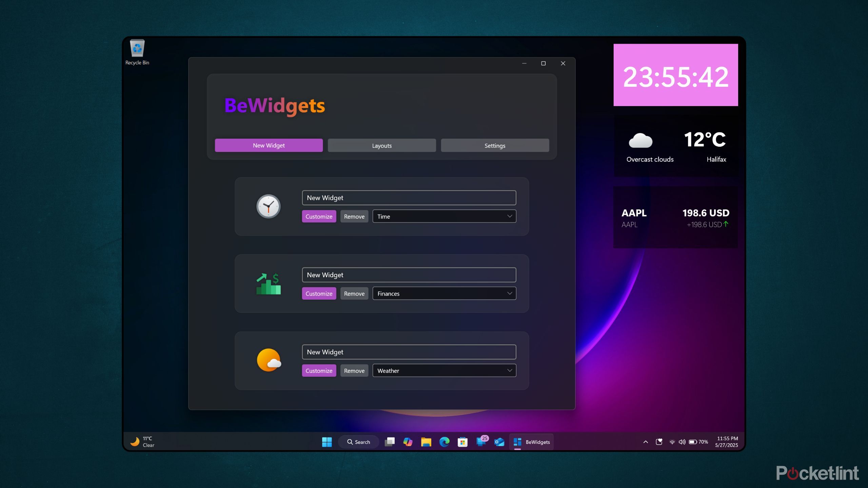Open Microsoft Store from the taskbar
This screenshot has height=488, width=868.
coord(462,442)
